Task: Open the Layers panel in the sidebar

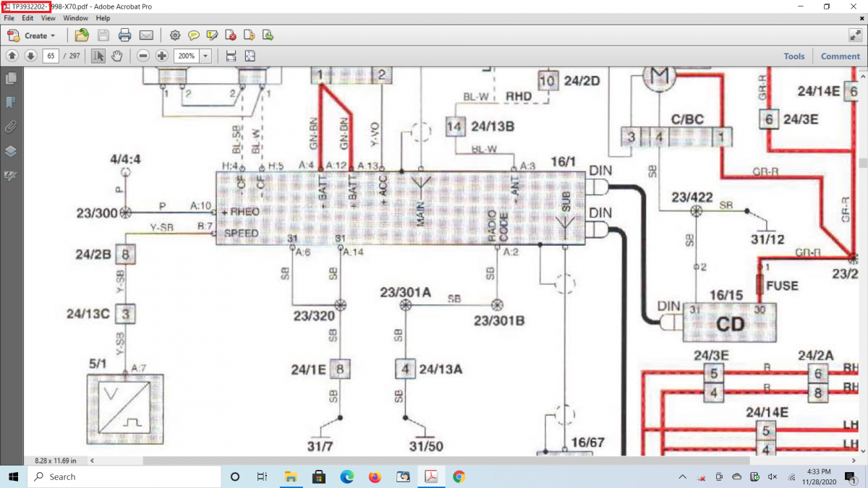Action: click(x=11, y=151)
